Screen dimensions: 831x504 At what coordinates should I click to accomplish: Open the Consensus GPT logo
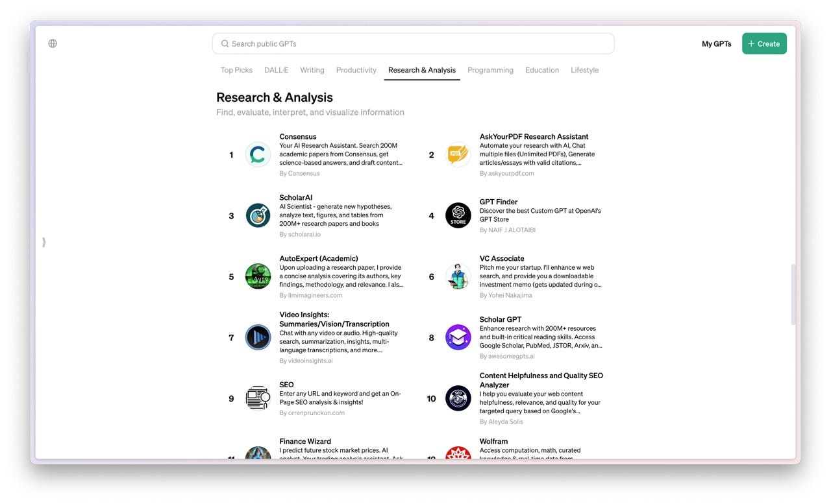tap(258, 154)
